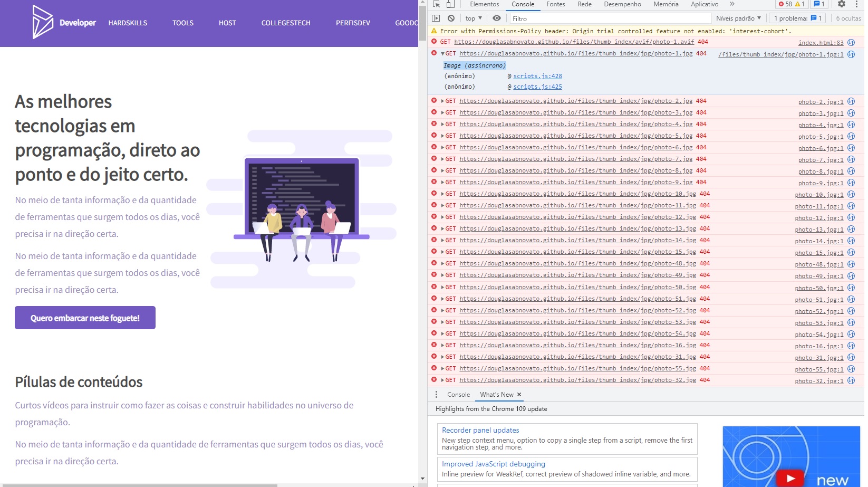Click the 1 problema issues button
This screenshot has width=868, height=487.
tap(797, 18)
